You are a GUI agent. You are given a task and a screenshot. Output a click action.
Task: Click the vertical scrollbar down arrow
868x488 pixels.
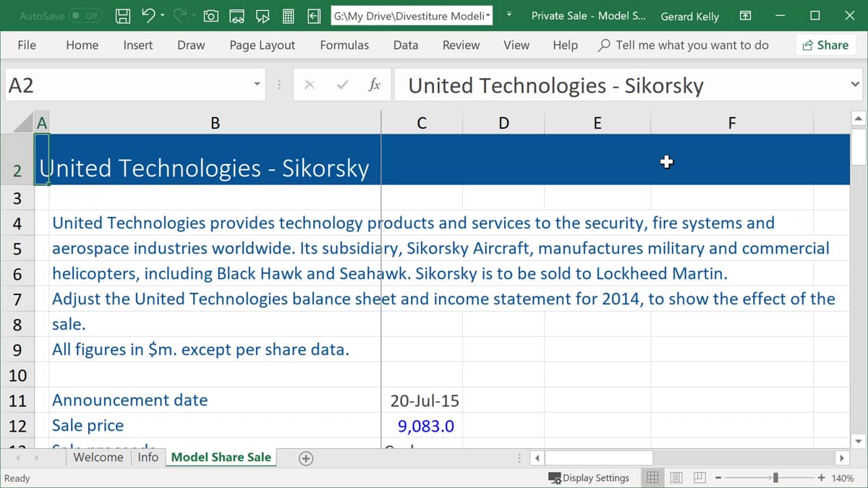pyautogui.click(x=859, y=440)
